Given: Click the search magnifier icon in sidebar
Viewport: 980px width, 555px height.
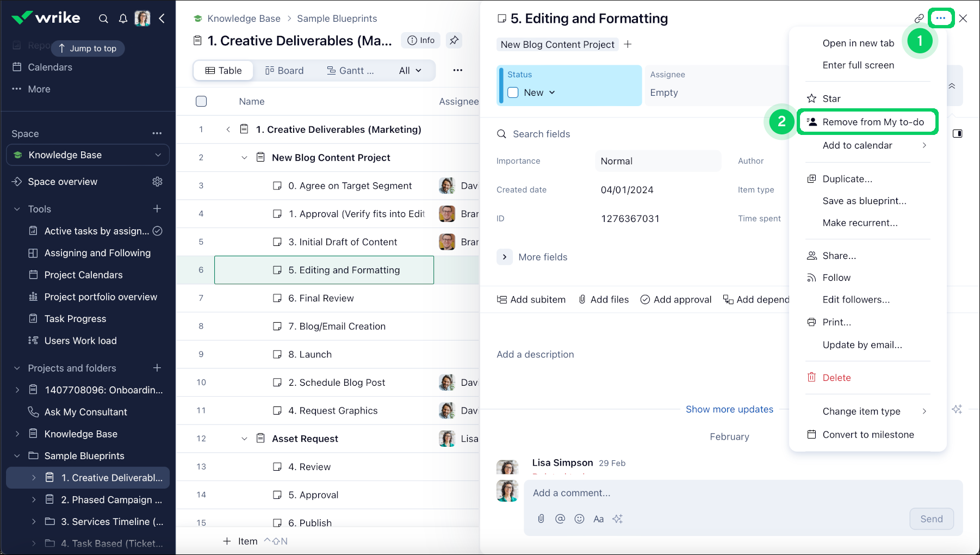Looking at the screenshot, I should 103,18.
